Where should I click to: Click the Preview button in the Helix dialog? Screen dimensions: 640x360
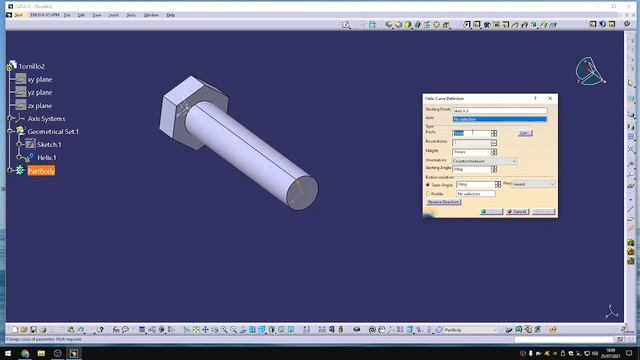tap(544, 211)
